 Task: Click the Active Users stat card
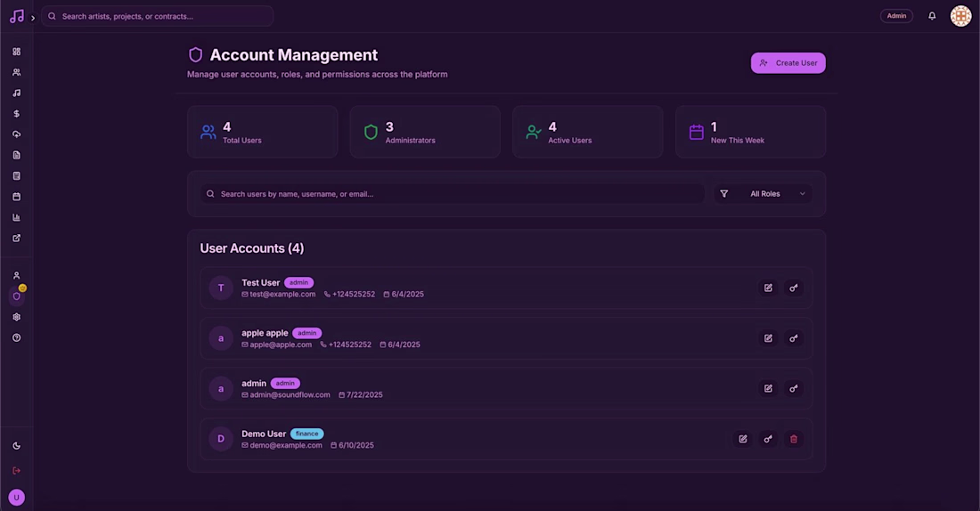coord(587,132)
